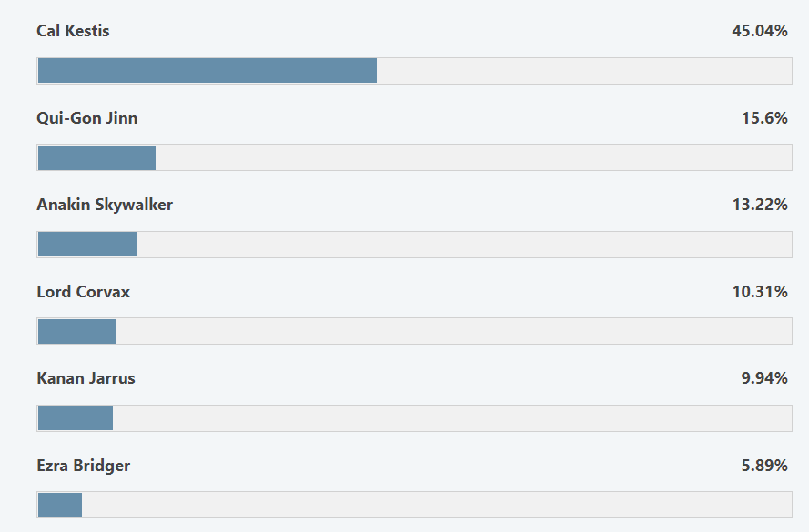Click the filled portion of Cal Kestis bar
The width and height of the screenshot is (809, 532).
tap(207, 71)
